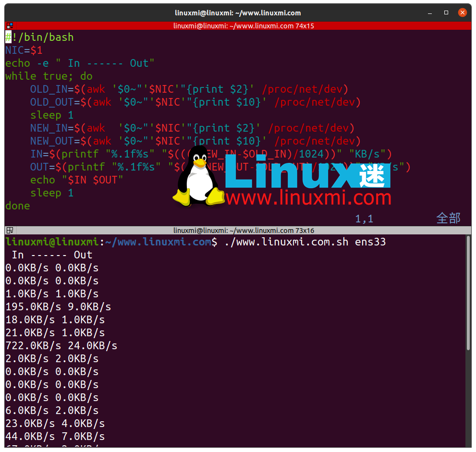Click the 'OLD_OUT=$(awk' line
The image size is (476, 452).
(195, 102)
